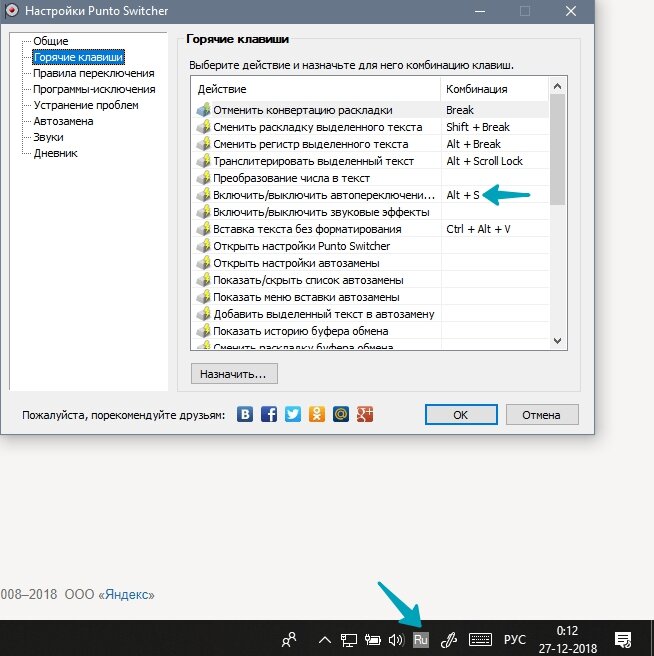Click the Назначить... button
The width and height of the screenshot is (654, 656).
[234, 374]
